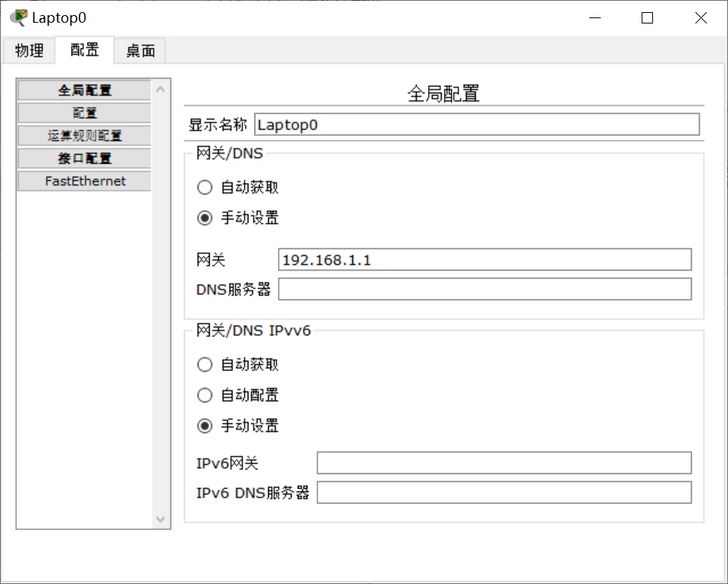This screenshot has width=728, height=584.
Task: Open the 运算规则配置 settings page
Action: tap(83, 135)
